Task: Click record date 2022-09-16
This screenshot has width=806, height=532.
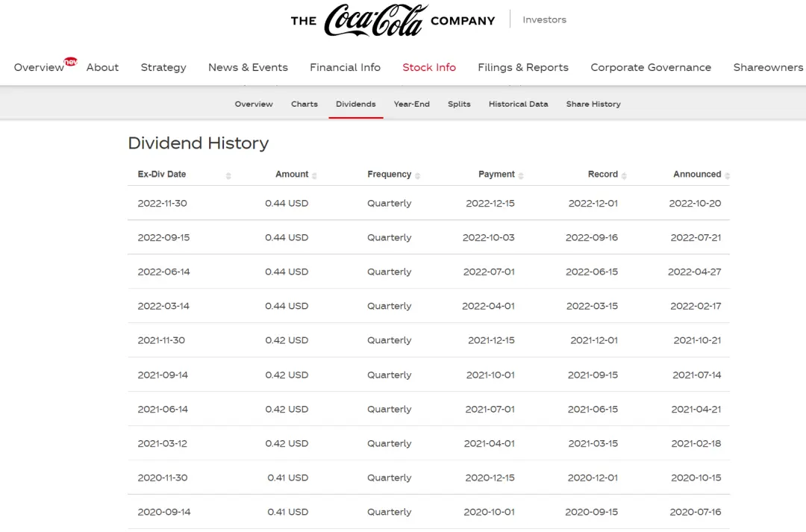Action: click(592, 237)
